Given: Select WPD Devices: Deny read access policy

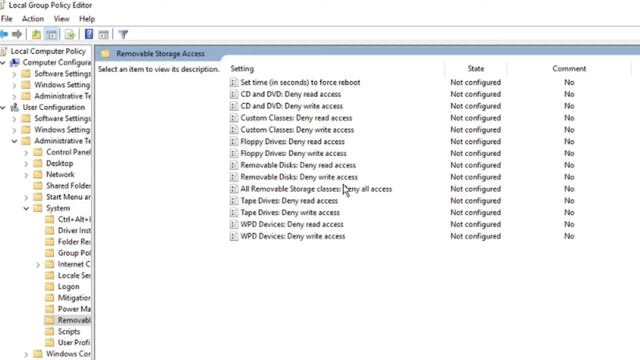Looking at the screenshot, I should point(292,224).
